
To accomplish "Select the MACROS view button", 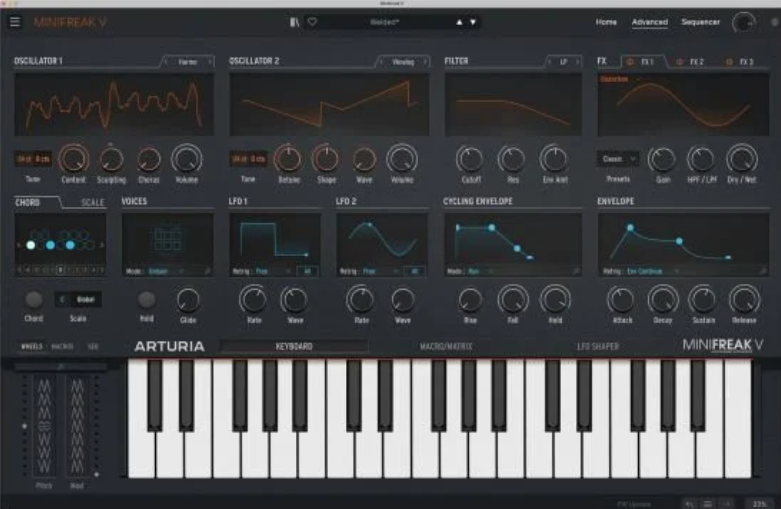I will (62, 346).
